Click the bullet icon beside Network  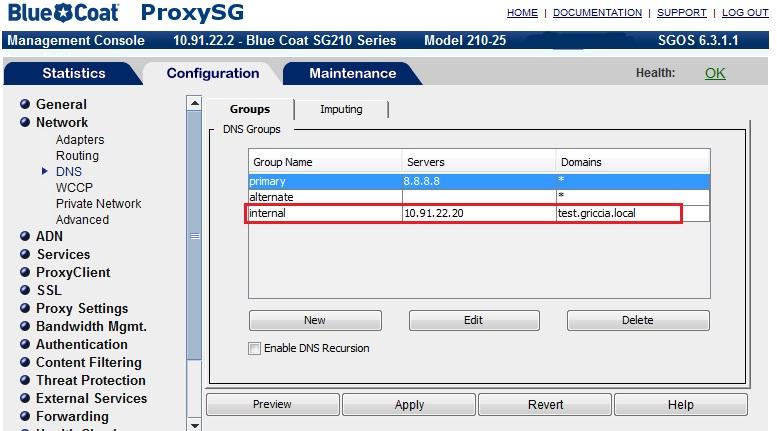pyautogui.click(x=25, y=122)
